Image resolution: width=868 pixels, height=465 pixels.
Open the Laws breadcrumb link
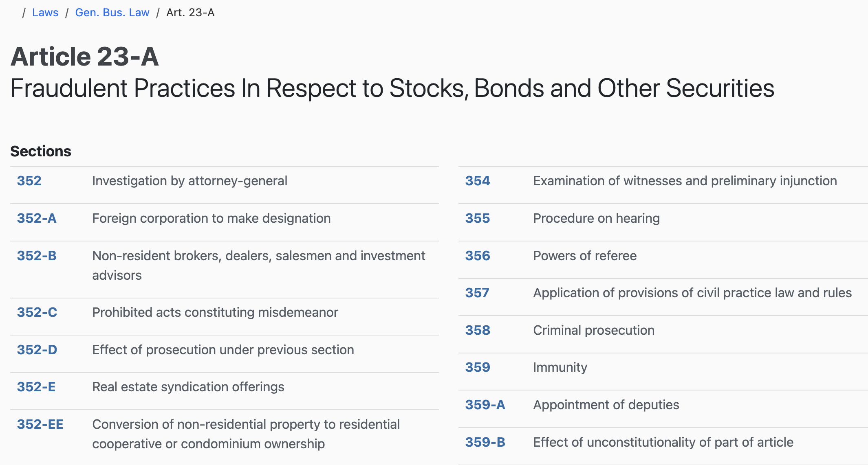[45, 13]
